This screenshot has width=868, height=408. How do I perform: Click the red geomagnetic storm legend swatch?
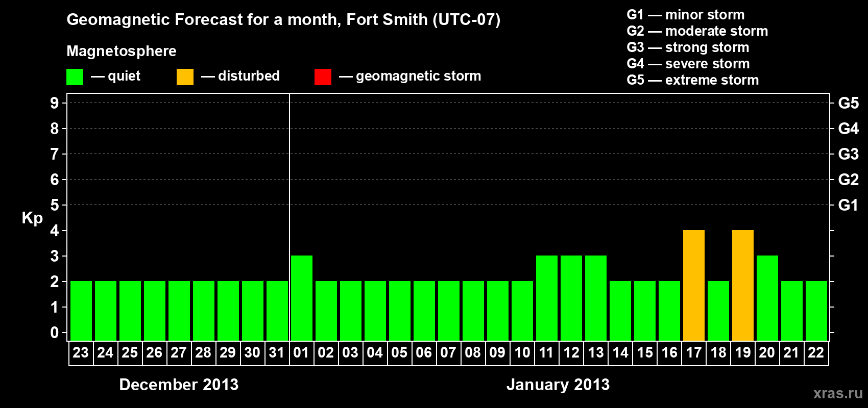(323, 77)
